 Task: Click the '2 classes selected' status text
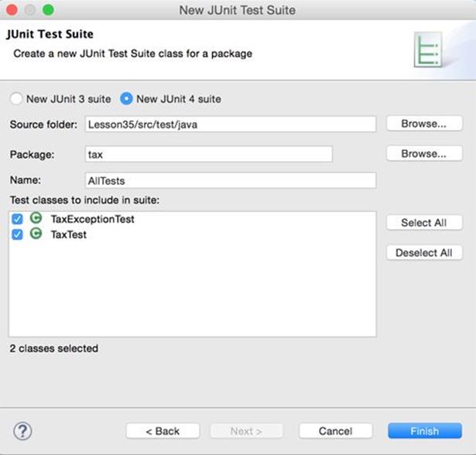click(54, 348)
